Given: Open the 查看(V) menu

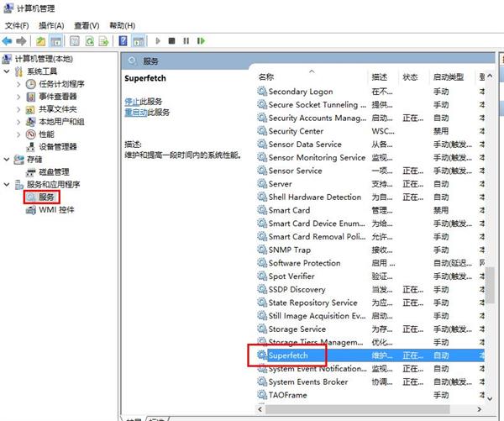Looking at the screenshot, I should (87, 25).
